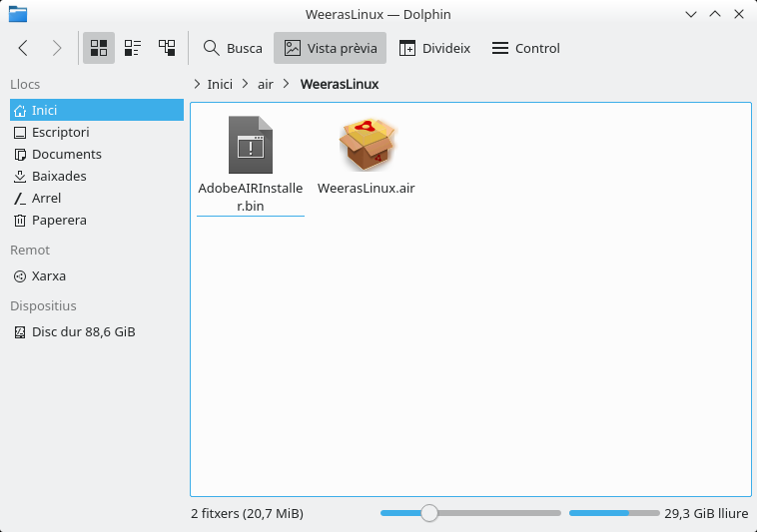
Task: Click the Remot section header
Action: pyautogui.click(x=30, y=250)
